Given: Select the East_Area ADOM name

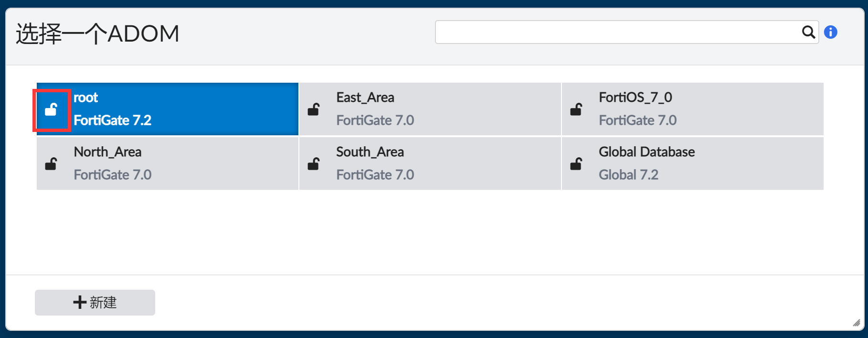Looking at the screenshot, I should tap(365, 98).
